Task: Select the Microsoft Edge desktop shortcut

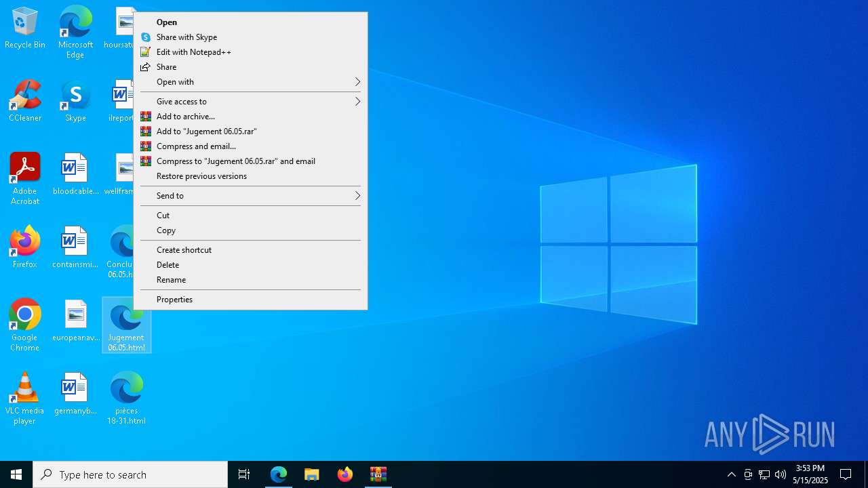Action: (x=75, y=32)
